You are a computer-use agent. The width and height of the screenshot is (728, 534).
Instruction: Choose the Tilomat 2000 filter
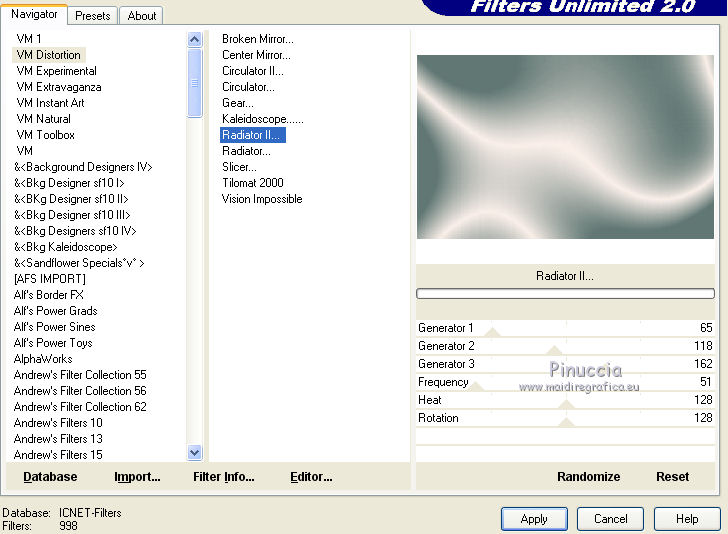pos(253,183)
